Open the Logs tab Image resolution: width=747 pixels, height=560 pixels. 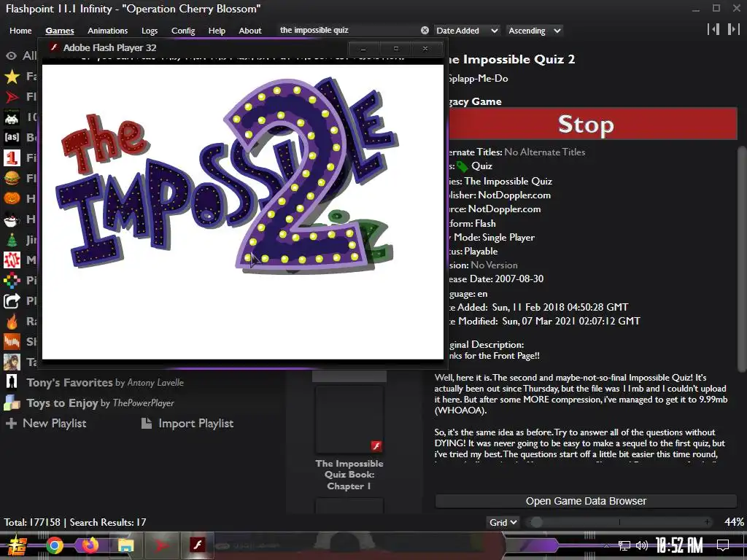pyautogui.click(x=150, y=31)
